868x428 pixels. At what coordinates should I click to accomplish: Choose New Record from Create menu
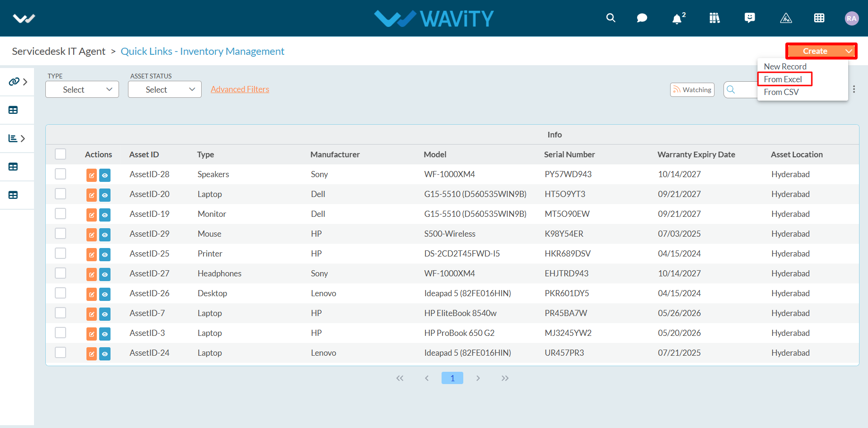click(785, 67)
